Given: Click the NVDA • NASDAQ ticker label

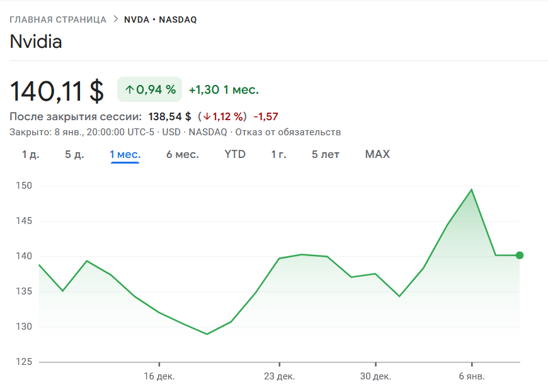Looking at the screenshot, I should [160, 20].
